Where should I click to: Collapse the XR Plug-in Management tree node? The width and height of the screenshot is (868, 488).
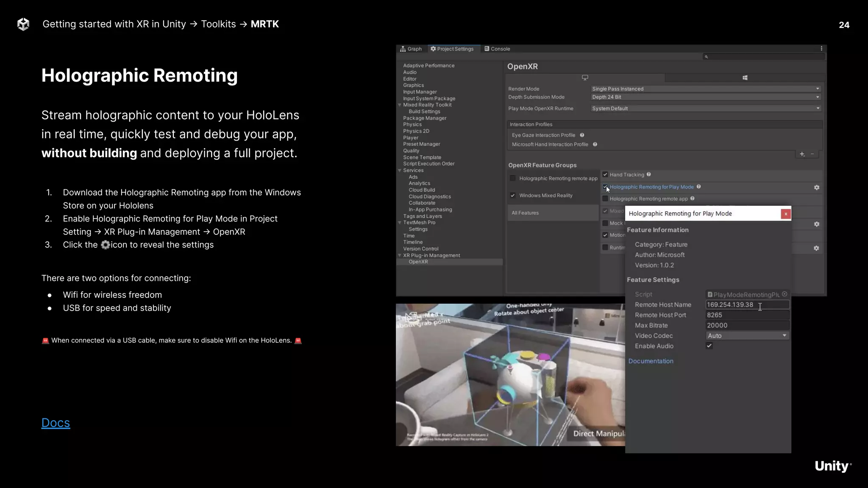click(x=400, y=255)
